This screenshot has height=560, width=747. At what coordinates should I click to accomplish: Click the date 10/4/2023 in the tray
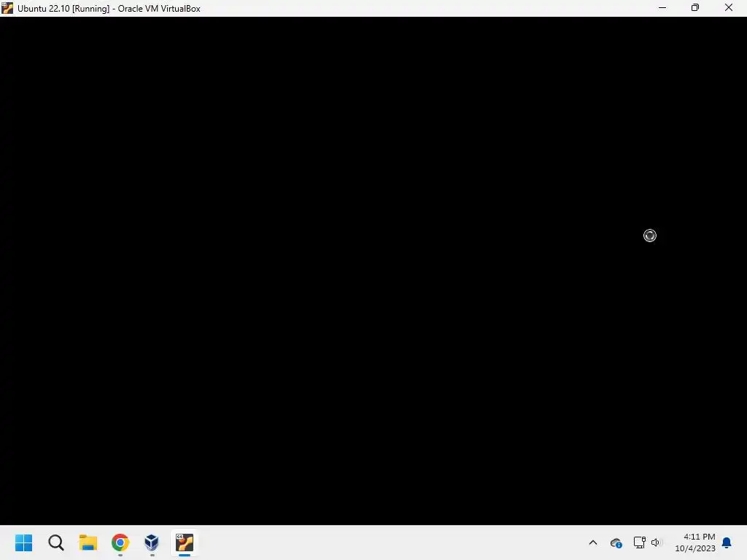point(695,548)
